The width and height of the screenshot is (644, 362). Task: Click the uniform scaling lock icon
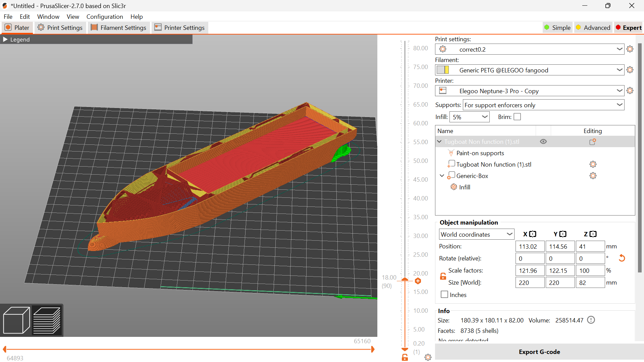point(443,276)
